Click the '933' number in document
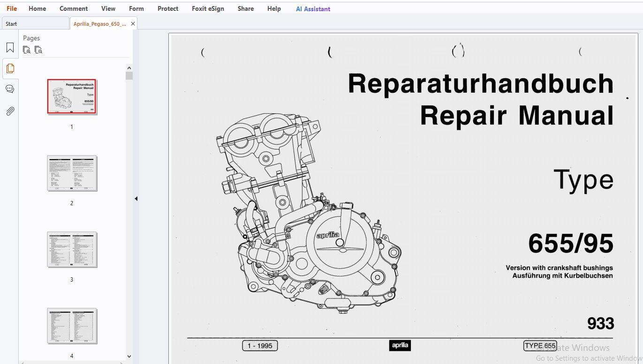Screen dimensions: 643x364 tap(600, 323)
